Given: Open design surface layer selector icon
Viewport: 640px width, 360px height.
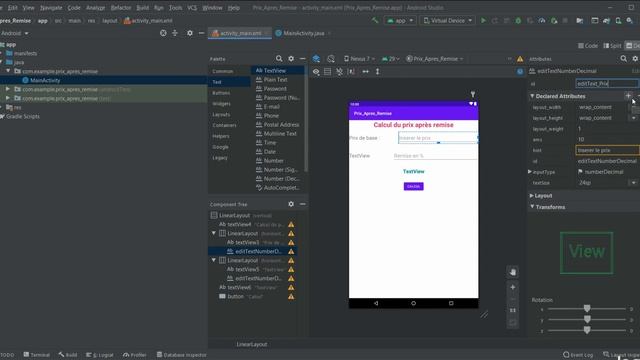Looking at the screenshot, I should coord(316,59).
